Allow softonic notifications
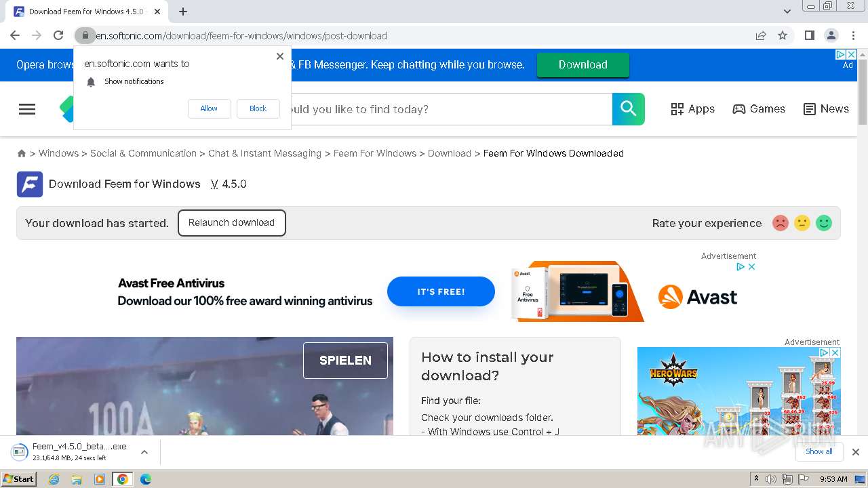This screenshot has height=488, width=868. coord(209,108)
